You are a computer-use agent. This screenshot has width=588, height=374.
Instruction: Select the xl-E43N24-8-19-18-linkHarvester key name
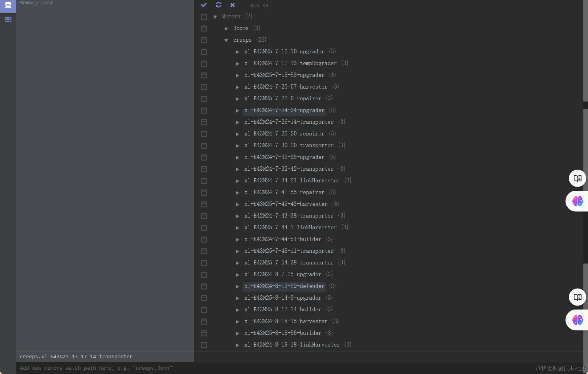coord(292,345)
